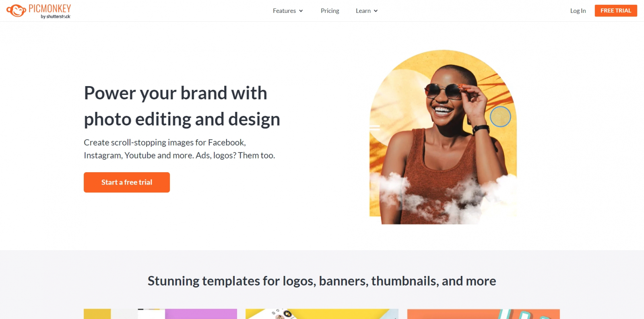The width and height of the screenshot is (644, 319).
Task: Click the hero image of smiling woman
Action: (443, 137)
